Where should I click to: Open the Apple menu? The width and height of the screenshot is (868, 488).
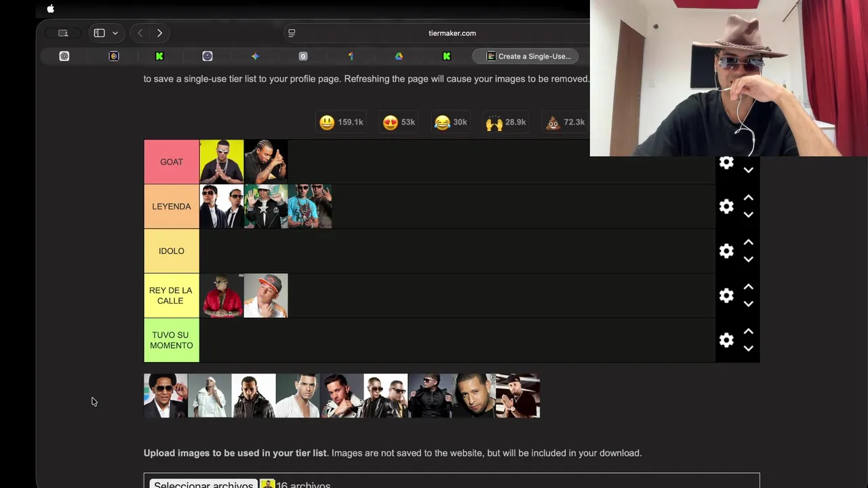(x=50, y=9)
